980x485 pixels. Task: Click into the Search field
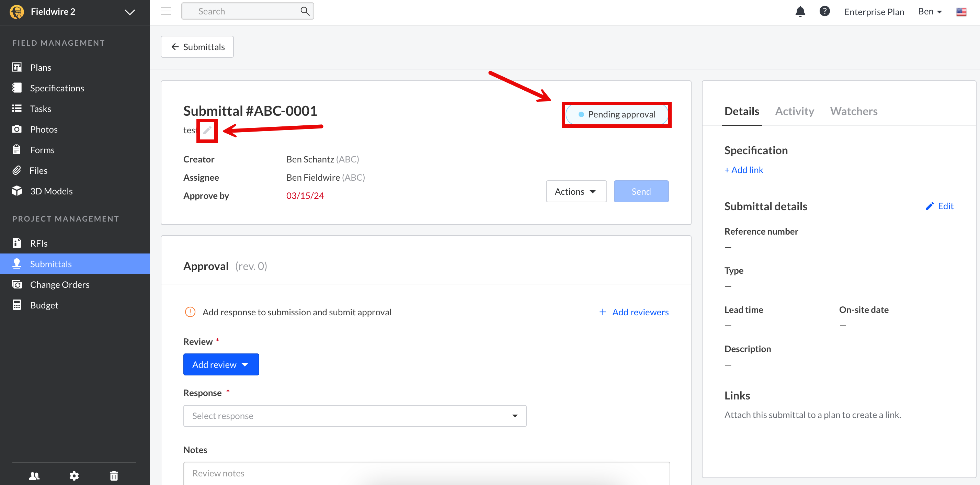click(x=247, y=11)
